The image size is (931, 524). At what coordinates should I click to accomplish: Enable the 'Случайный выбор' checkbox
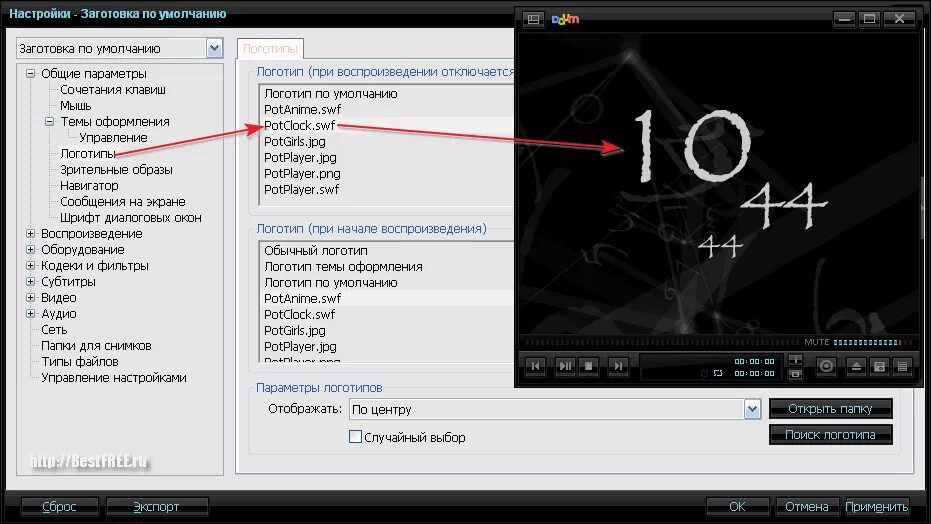[x=355, y=437]
